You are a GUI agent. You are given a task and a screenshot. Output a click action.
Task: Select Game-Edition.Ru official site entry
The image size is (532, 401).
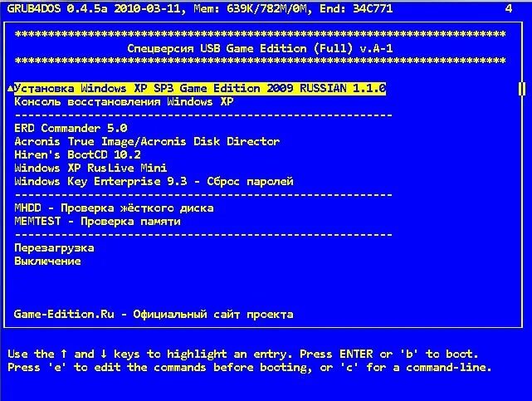154,314
